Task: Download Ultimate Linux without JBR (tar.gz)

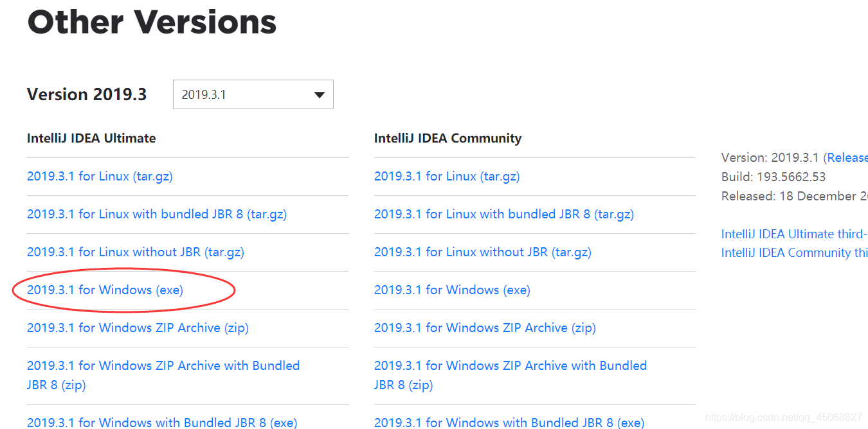Action: click(136, 252)
